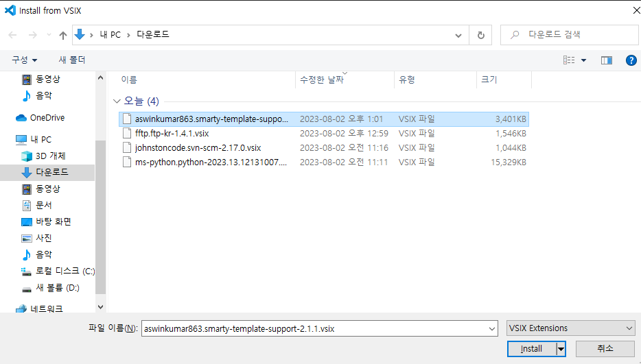Go up one folder level

(63, 35)
